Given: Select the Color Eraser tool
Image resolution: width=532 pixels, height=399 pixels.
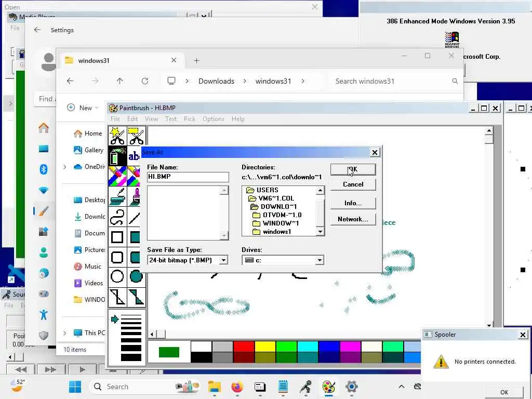Looking at the screenshot, I should tap(117, 176).
